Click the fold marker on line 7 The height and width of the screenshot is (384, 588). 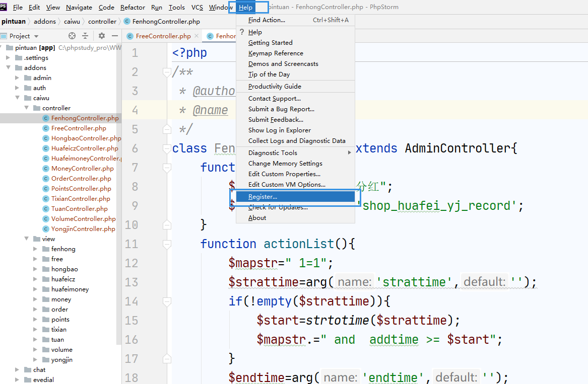pyautogui.click(x=167, y=168)
